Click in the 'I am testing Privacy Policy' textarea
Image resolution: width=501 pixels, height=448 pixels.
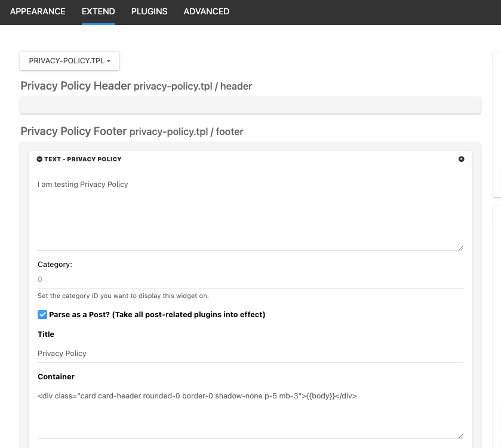250,212
